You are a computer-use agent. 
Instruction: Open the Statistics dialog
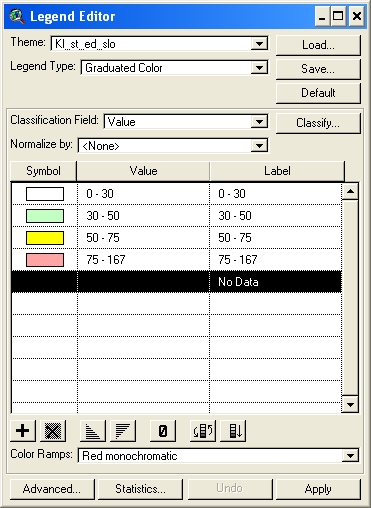pyautogui.click(x=140, y=489)
